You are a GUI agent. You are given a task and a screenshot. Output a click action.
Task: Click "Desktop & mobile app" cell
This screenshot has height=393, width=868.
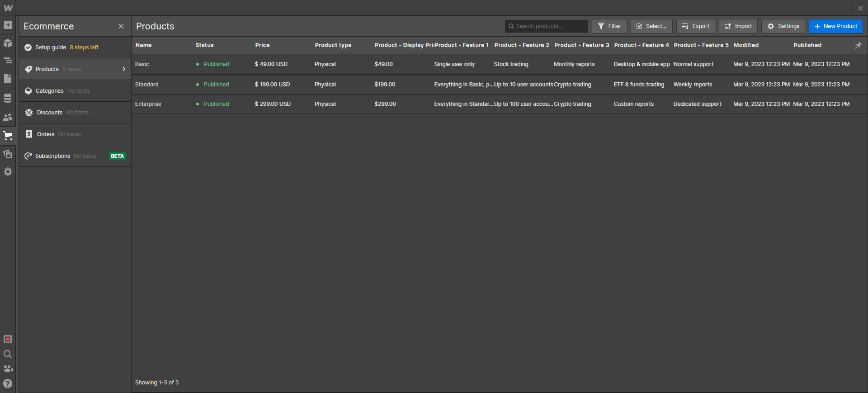[x=642, y=64]
